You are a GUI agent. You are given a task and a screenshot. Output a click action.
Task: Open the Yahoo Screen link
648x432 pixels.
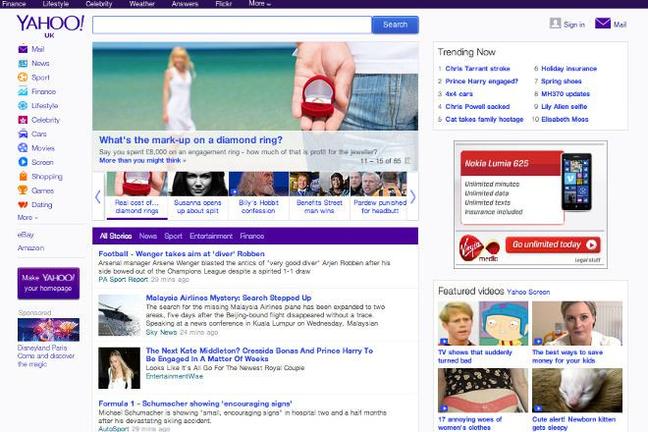(528, 292)
